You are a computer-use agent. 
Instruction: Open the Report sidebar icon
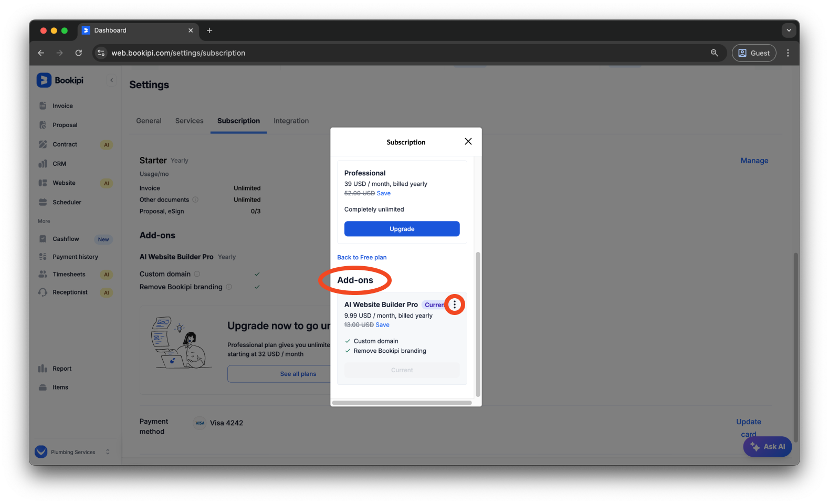[x=43, y=369]
